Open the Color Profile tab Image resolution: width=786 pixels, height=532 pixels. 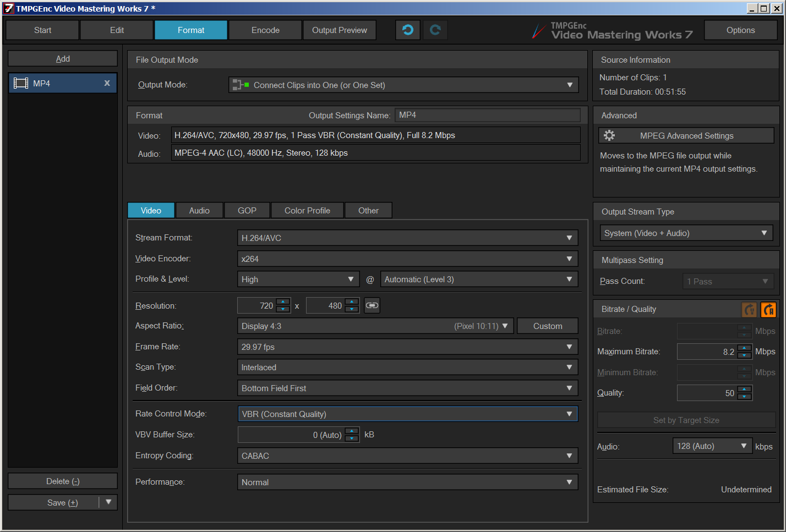307,211
